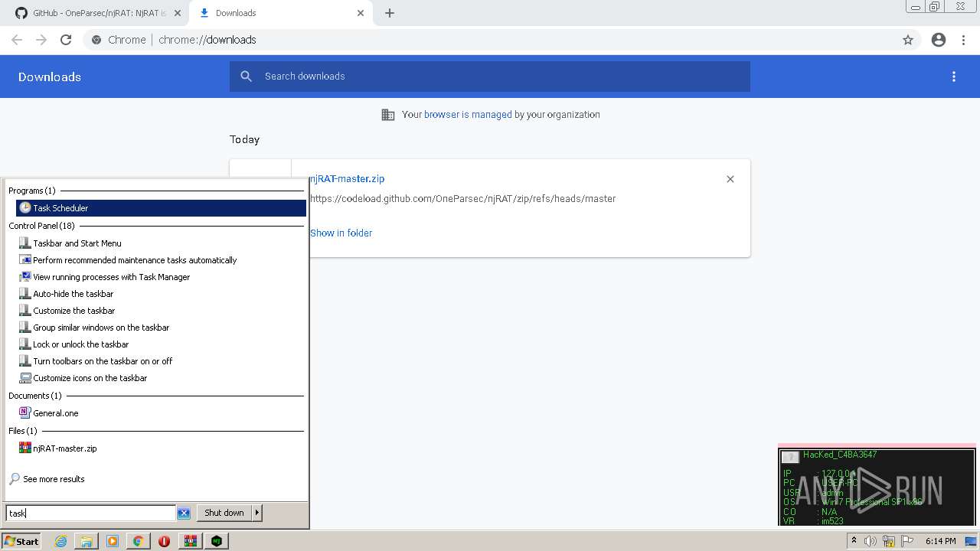Open Windows Explorer from taskbar
The width and height of the screenshot is (980, 551).
(x=87, y=541)
